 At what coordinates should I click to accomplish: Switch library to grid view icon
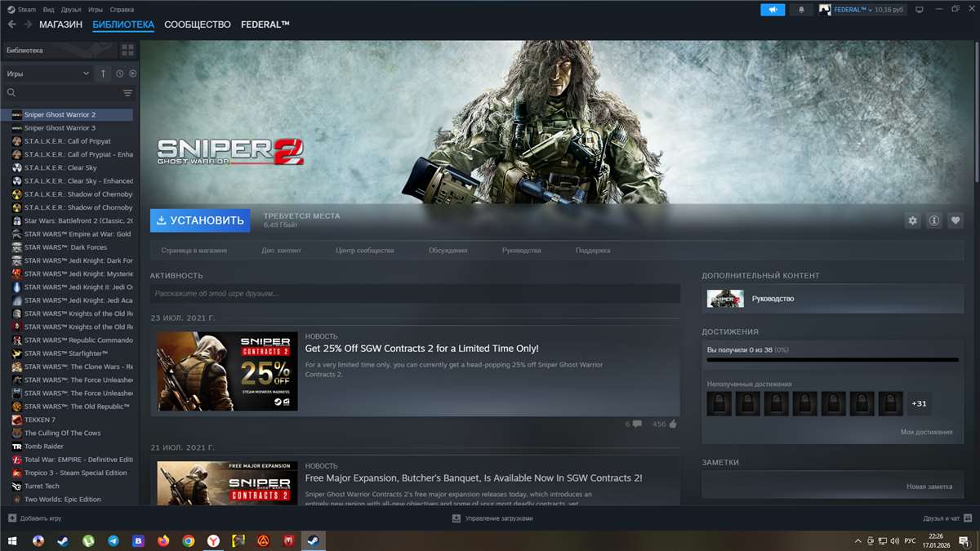click(x=127, y=51)
